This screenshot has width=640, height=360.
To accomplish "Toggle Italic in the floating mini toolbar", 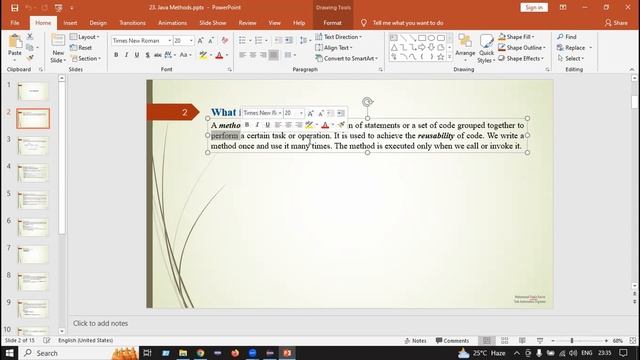I will click(257, 124).
